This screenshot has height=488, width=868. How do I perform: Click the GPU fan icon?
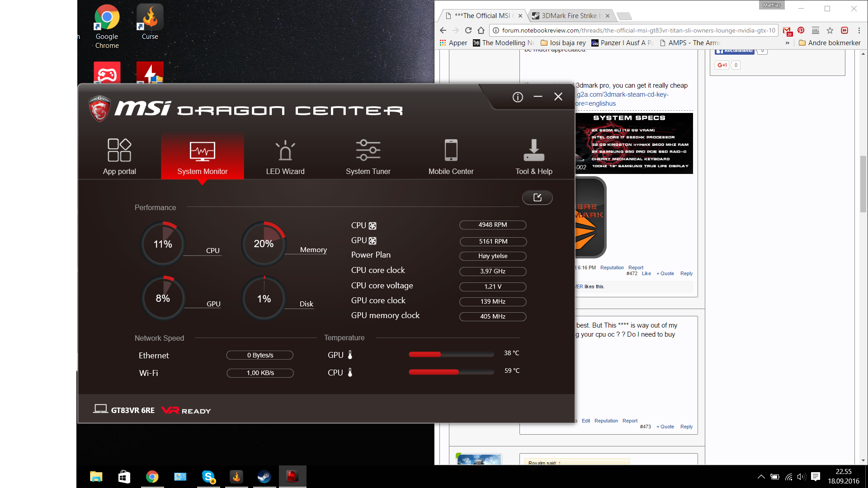pyautogui.click(x=373, y=241)
